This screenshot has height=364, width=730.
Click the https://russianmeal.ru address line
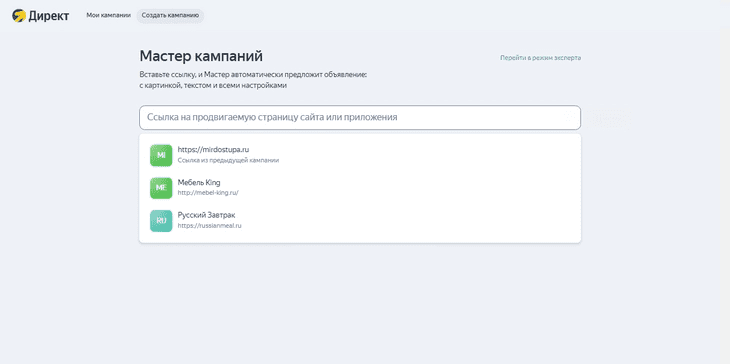[210, 226]
